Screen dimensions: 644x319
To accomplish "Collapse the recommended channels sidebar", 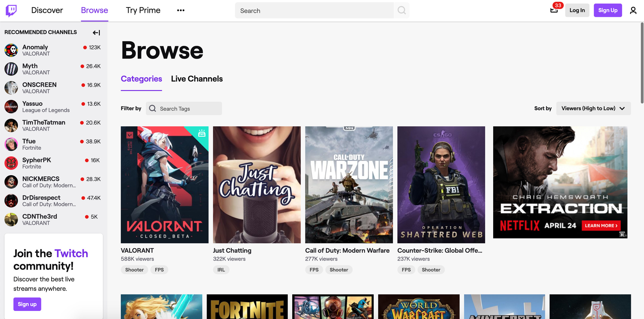I will pyautogui.click(x=96, y=33).
